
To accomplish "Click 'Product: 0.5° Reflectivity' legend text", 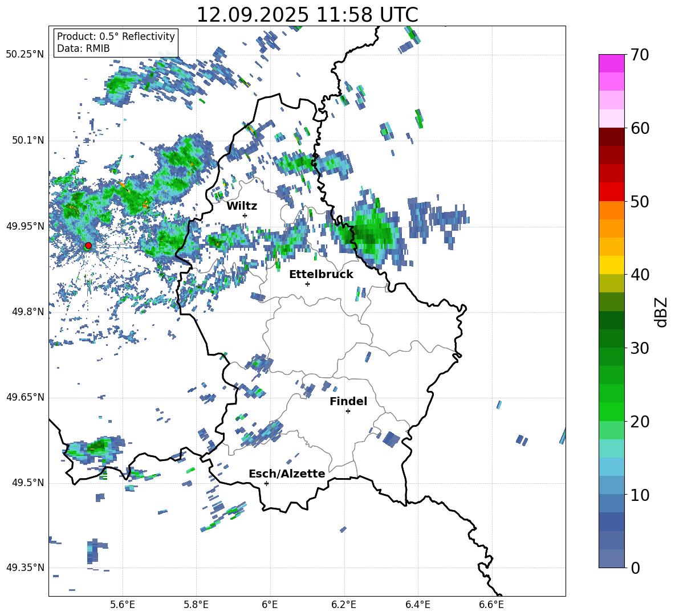I will (116, 36).
